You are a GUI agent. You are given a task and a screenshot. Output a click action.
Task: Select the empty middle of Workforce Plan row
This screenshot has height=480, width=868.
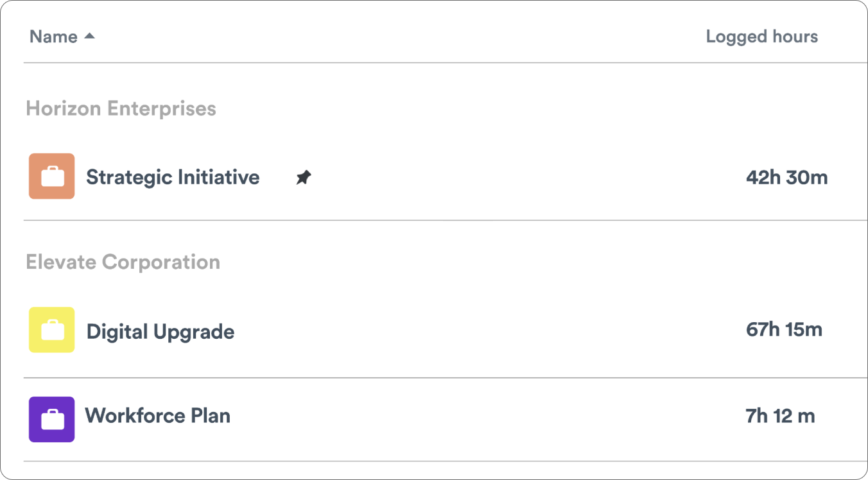482,417
